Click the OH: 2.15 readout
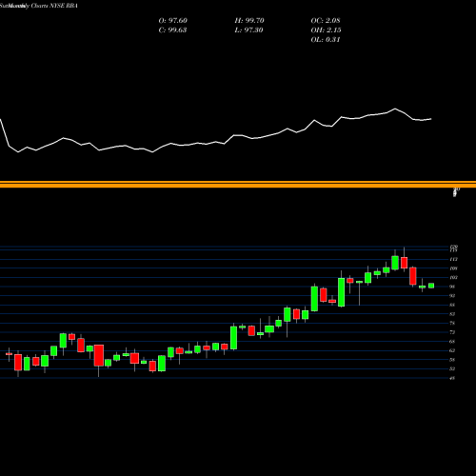This screenshot has height=476, width=476. click(x=326, y=30)
